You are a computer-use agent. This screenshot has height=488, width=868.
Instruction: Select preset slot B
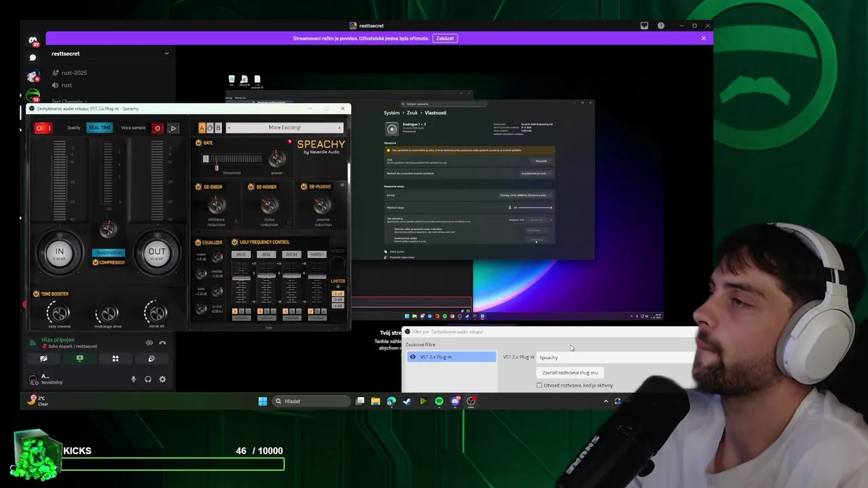(x=218, y=127)
